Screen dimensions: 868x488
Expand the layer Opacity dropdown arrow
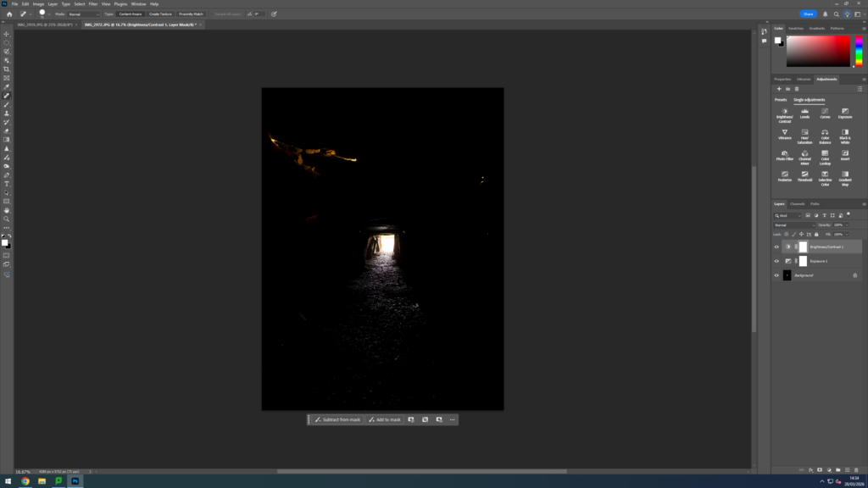[846, 225]
